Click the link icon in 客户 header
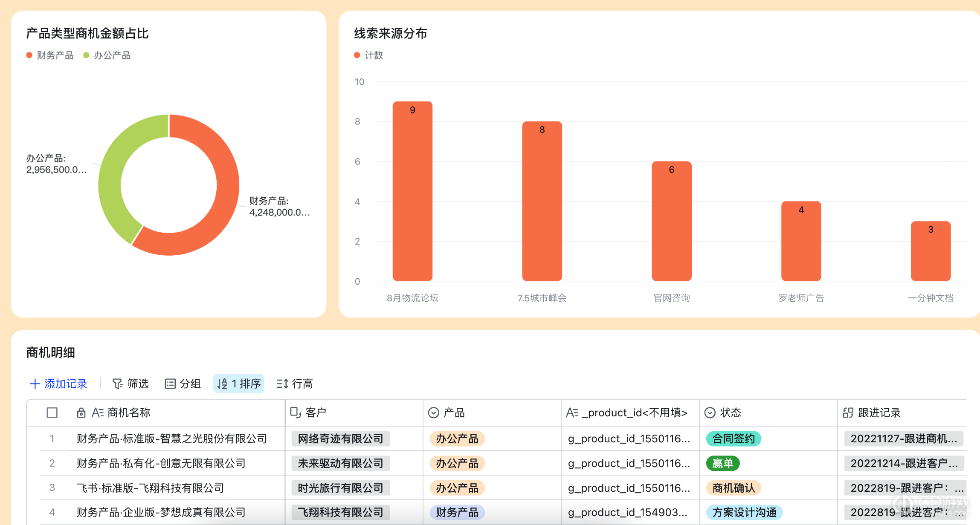 296,412
